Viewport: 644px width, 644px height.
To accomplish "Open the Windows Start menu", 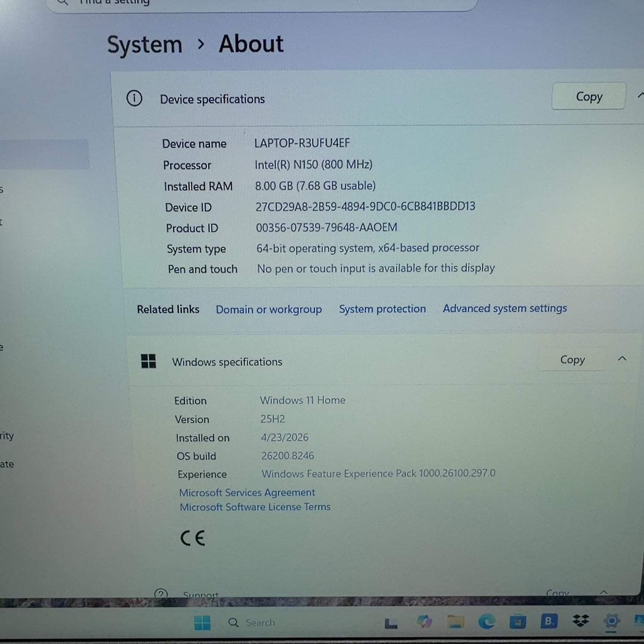I will pyautogui.click(x=202, y=623).
